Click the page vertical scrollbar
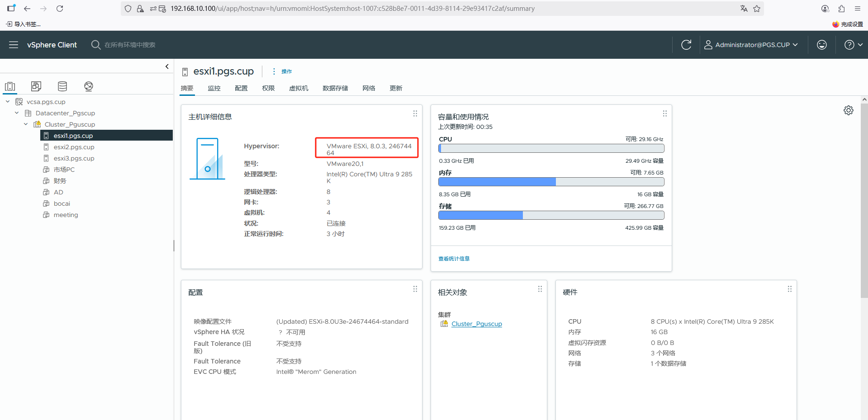 click(864, 201)
